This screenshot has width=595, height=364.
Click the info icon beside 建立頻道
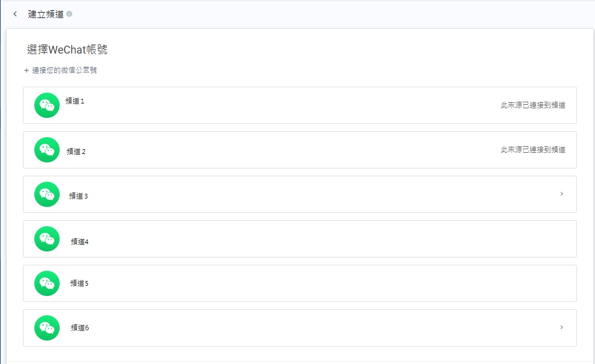[70, 14]
